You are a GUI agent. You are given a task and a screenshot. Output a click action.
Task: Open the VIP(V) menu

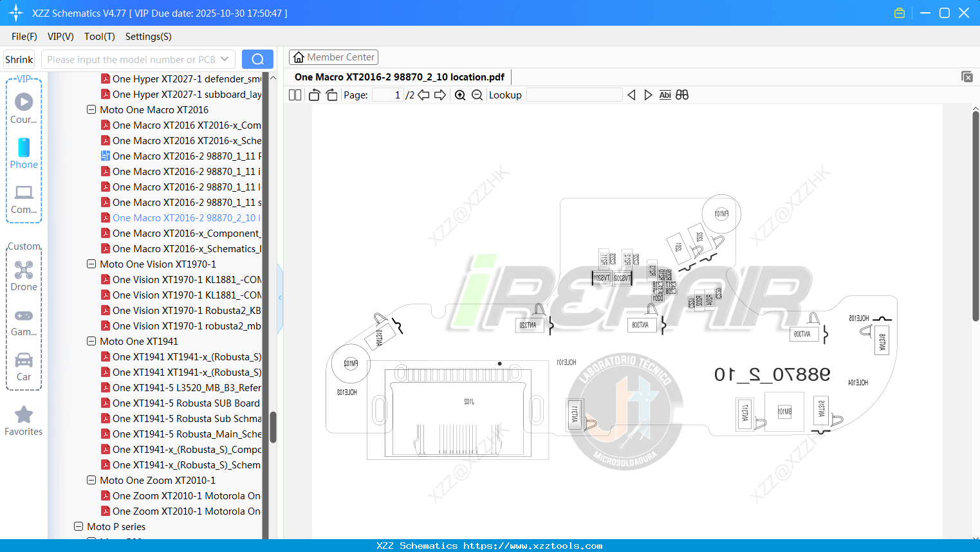[x=60, y=37]
